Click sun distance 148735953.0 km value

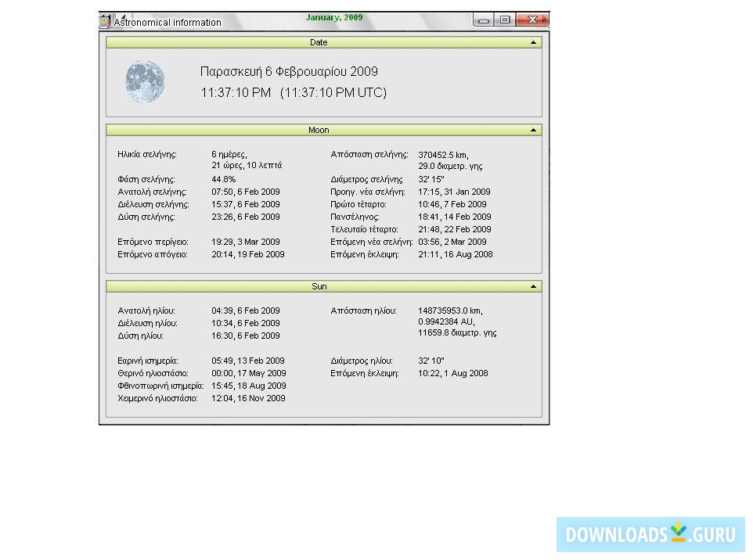tap(450, 311)
